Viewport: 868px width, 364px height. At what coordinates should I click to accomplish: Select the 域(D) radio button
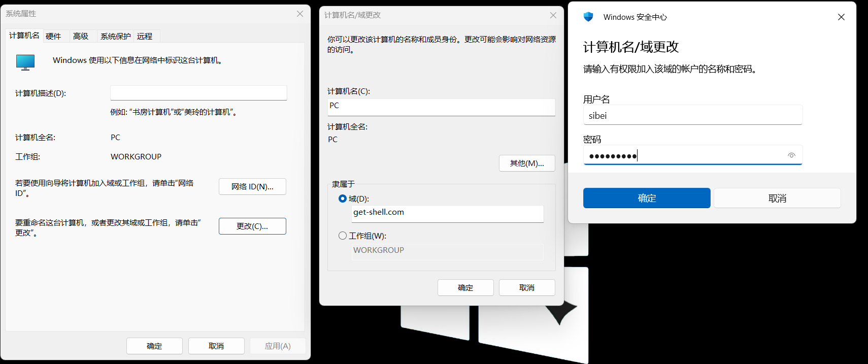pos(343,198)
